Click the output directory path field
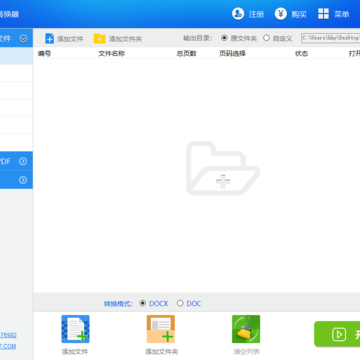Image resolution: width=360 pixels, height=360 pixels. click(x=330, y=38)
